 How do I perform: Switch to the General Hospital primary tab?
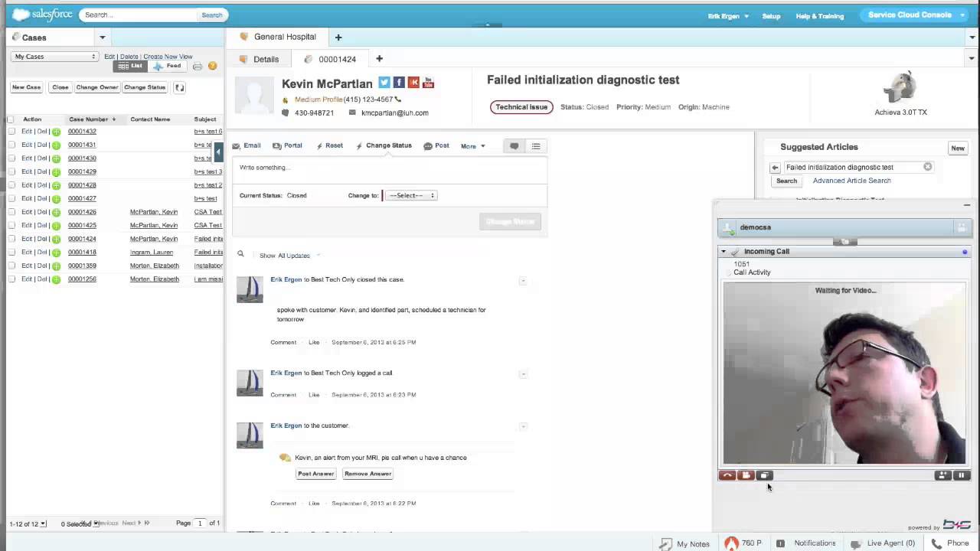278,37
